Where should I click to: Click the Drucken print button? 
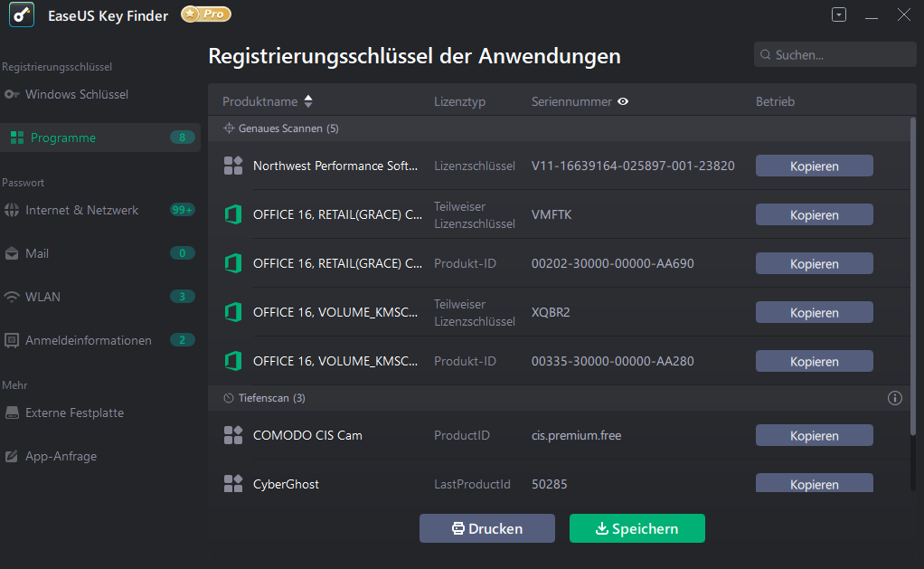(x=486, y=528)
